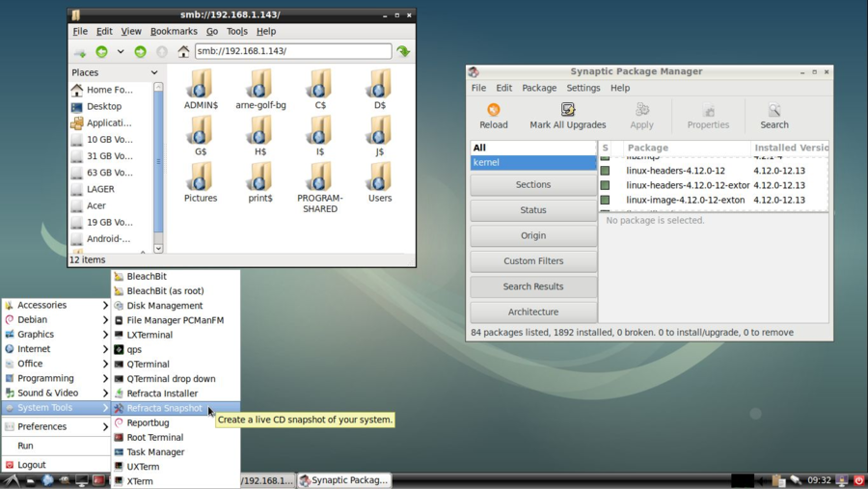Screen dimensions: 868x489
Task: Click the go arrow beside the address bar
Action: pos(403,51)
